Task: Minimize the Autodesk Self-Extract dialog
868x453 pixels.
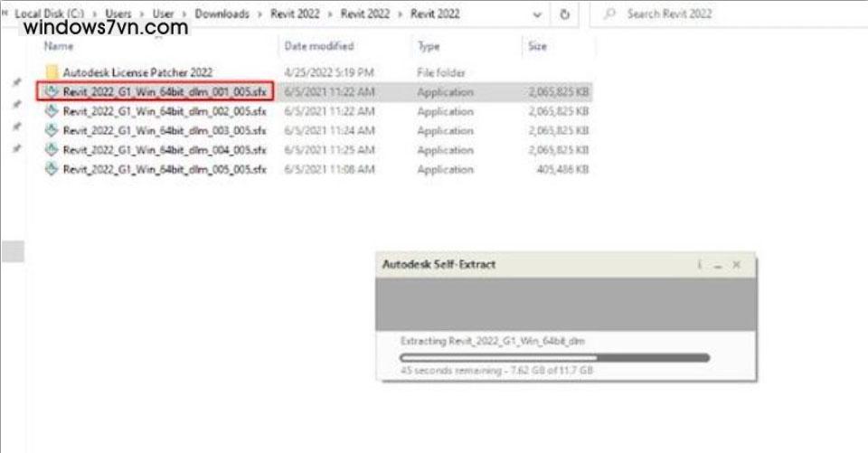Action: pyautogui.click(x=718, y=265)
